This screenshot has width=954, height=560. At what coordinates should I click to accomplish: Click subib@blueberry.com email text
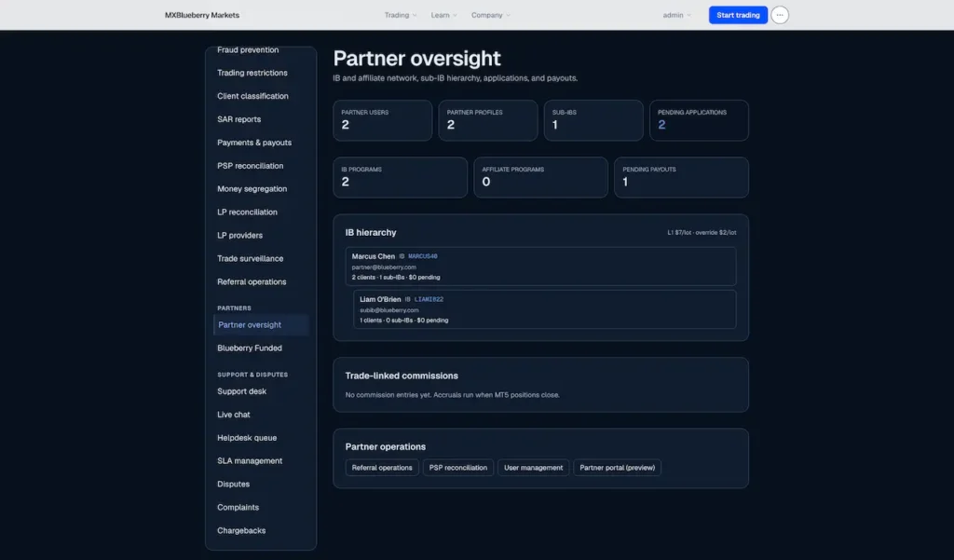pos(388,310)
